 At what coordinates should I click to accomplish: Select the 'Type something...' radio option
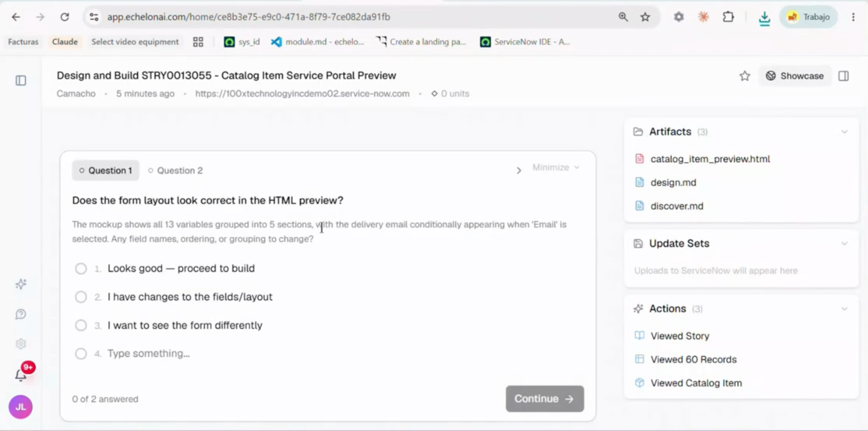click(x=81, y=354)
